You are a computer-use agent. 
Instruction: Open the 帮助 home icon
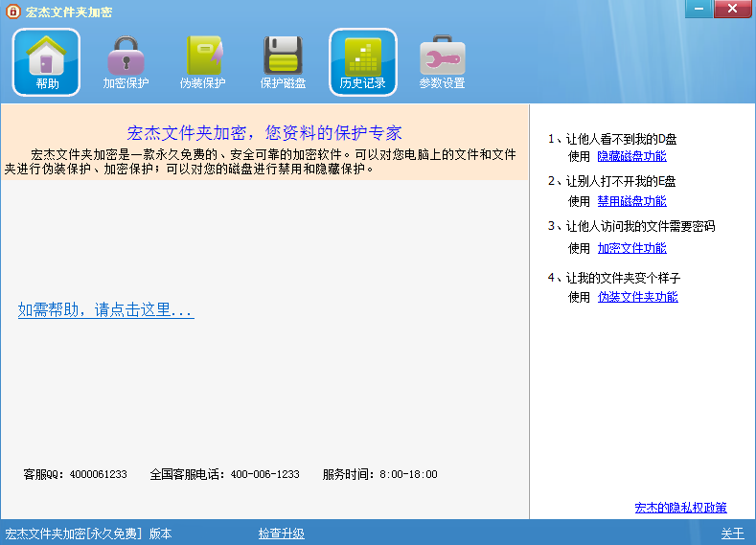(46, 62)
